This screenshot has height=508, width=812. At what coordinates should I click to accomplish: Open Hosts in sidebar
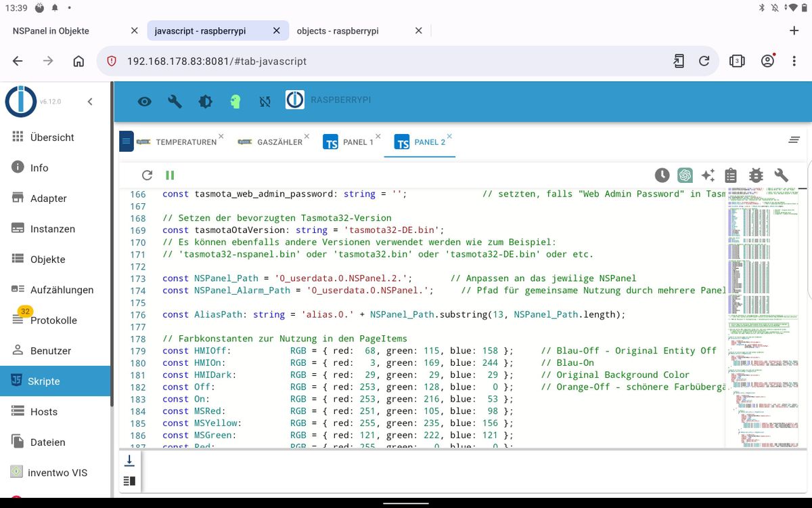pos(55,411)
